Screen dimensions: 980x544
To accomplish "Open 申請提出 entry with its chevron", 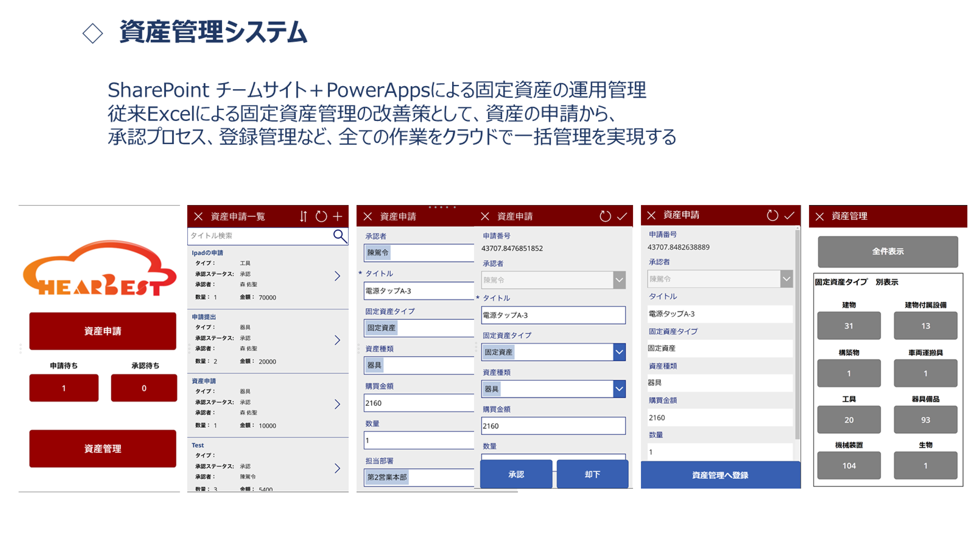I will [x=337, y=340].
